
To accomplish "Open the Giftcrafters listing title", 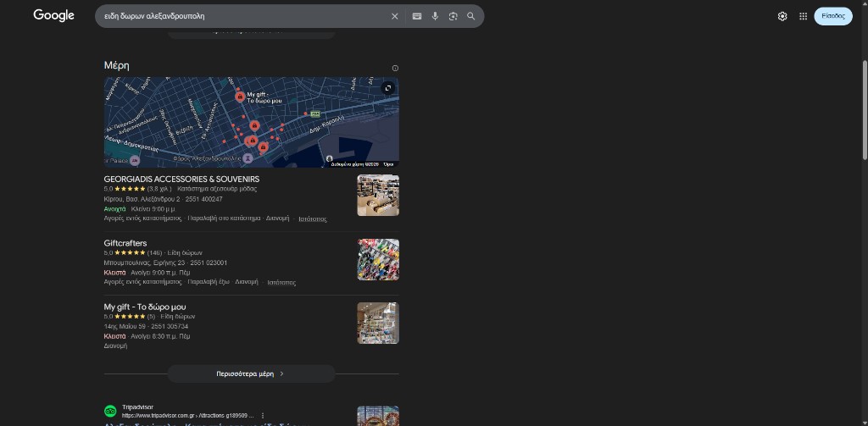I will 125,243.
